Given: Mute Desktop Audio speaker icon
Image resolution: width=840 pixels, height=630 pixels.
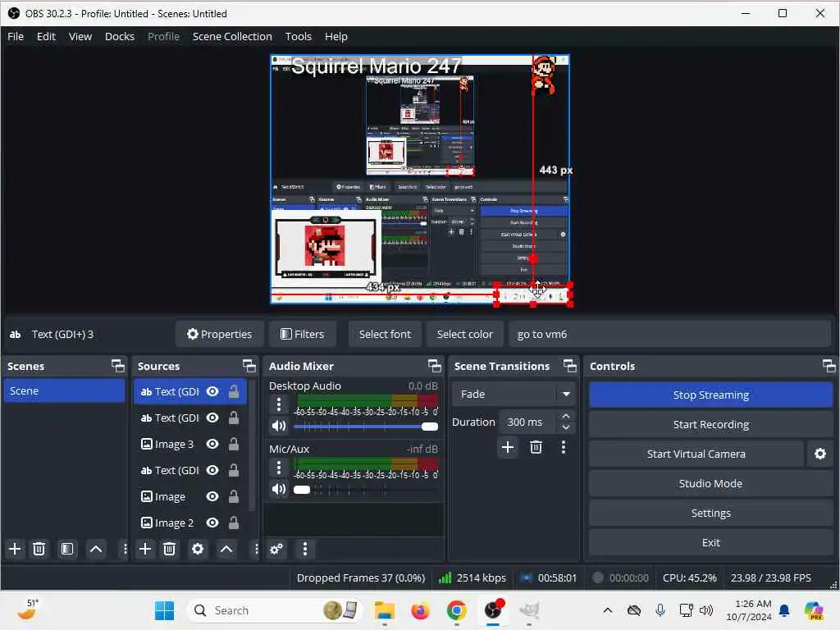Looking at the screenshot, I should pyautogui.click(x=279, y=426).
